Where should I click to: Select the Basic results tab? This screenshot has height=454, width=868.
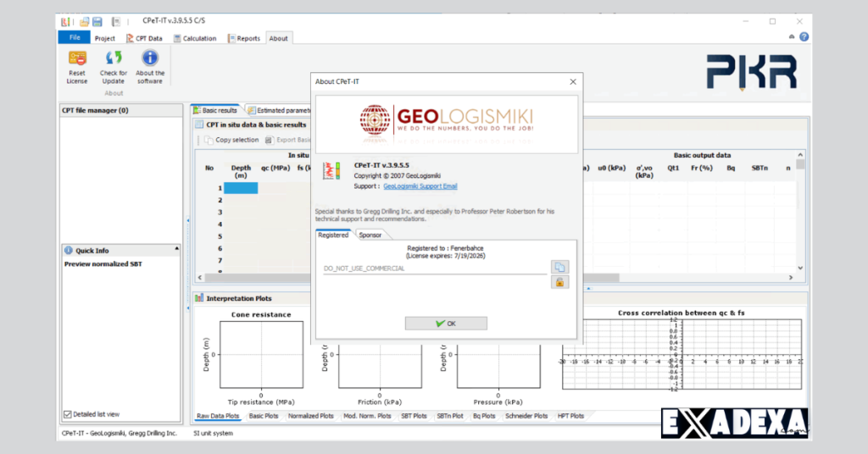pyautogui.click(x=214, y=111)
